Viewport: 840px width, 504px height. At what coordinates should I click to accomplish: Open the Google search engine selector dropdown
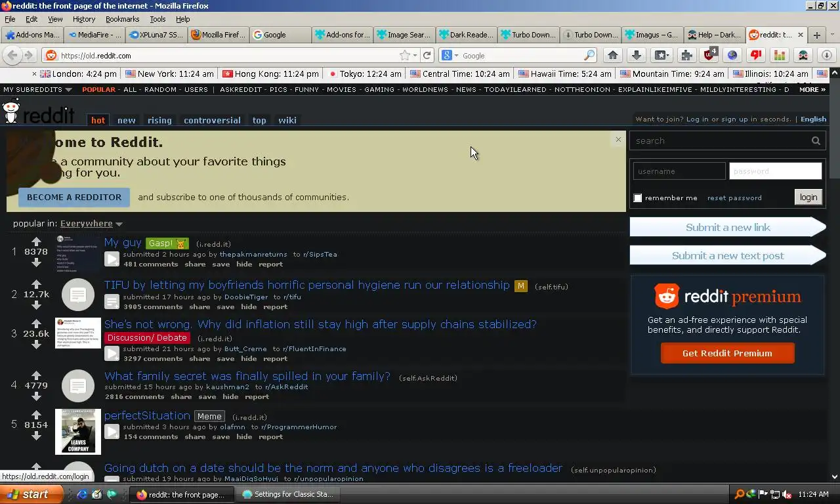[x=450, y=56]
